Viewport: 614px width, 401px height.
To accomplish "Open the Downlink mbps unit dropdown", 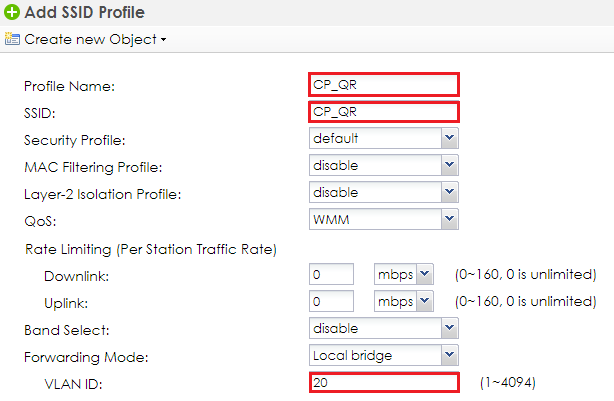I will (404, 274).
